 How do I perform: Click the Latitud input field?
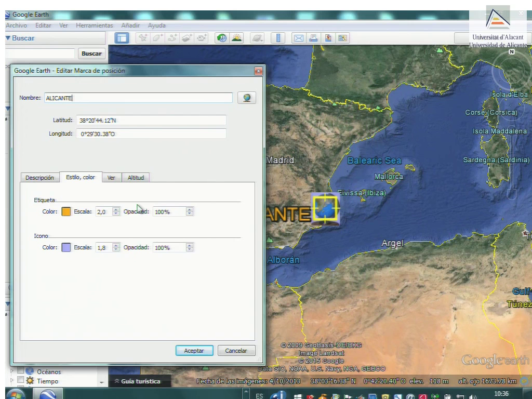coord(151,120)
